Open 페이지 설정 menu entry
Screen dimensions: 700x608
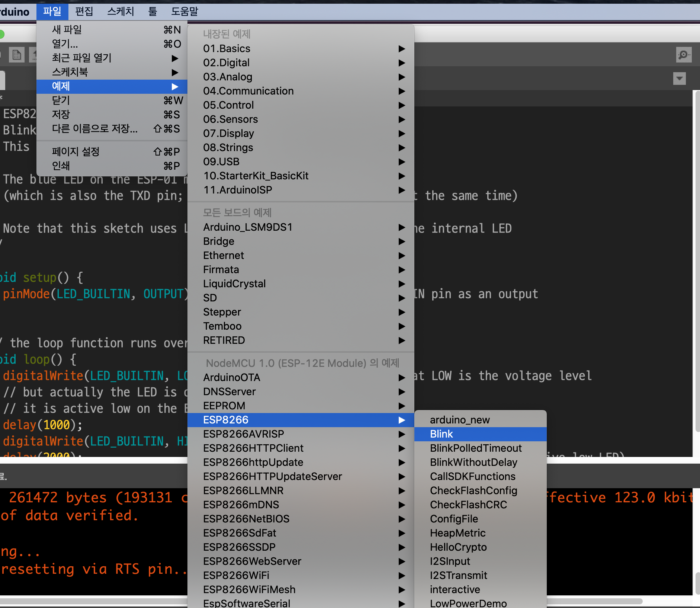point(112,152)
